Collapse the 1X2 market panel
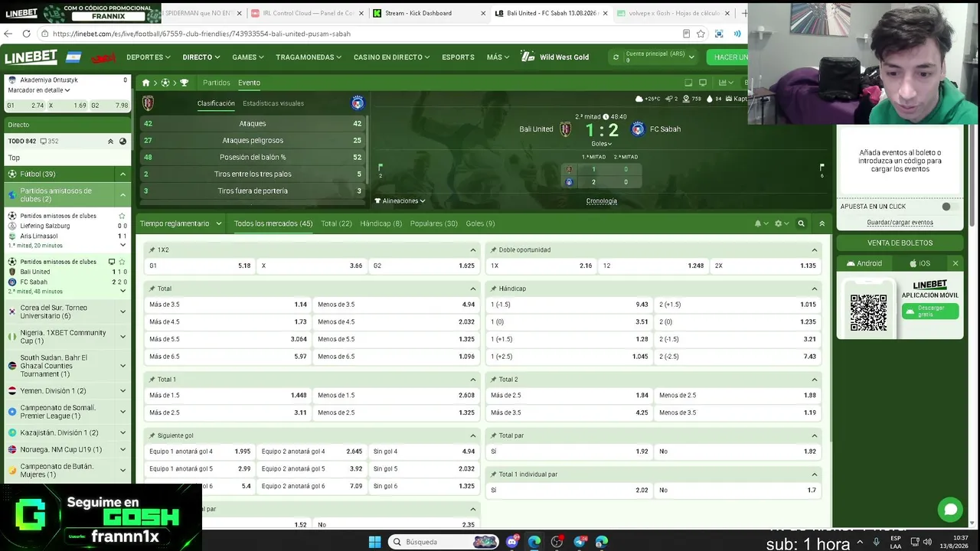This screenshot has width=980, height=551. [x=472, y=250]
